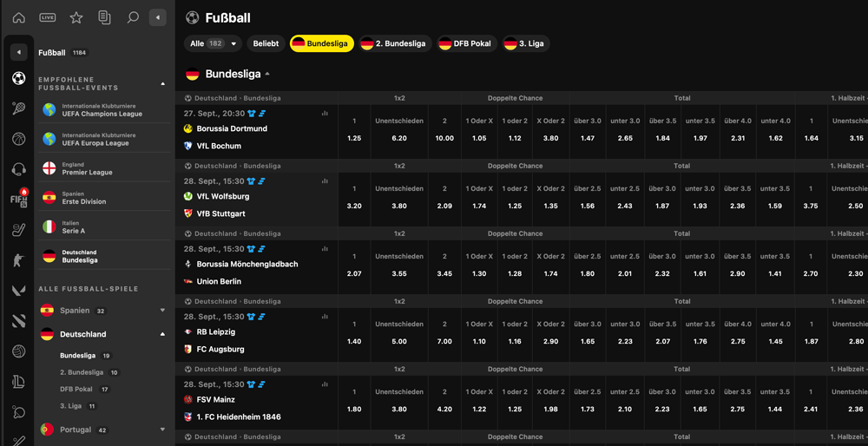Select the FIFA esports icon
This screenshot has height=446, width=868.
pos(19,199)
